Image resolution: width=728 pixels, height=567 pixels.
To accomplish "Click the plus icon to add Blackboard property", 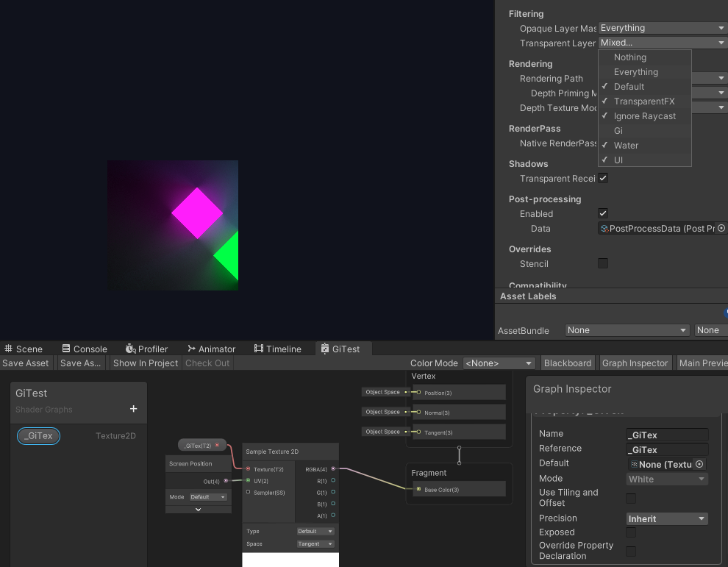I will click(x=133, y=409).
